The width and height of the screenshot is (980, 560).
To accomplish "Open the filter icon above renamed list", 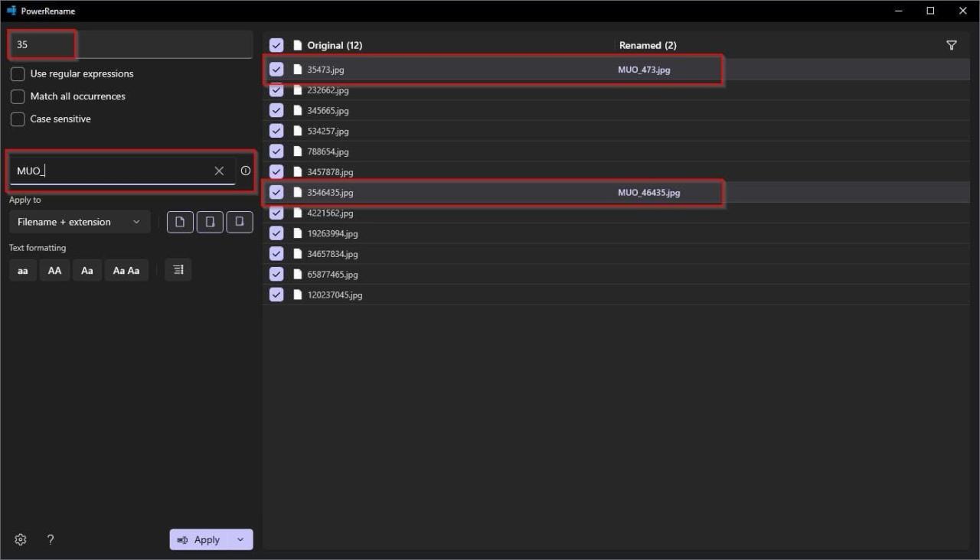I will (x=951, y=45).
